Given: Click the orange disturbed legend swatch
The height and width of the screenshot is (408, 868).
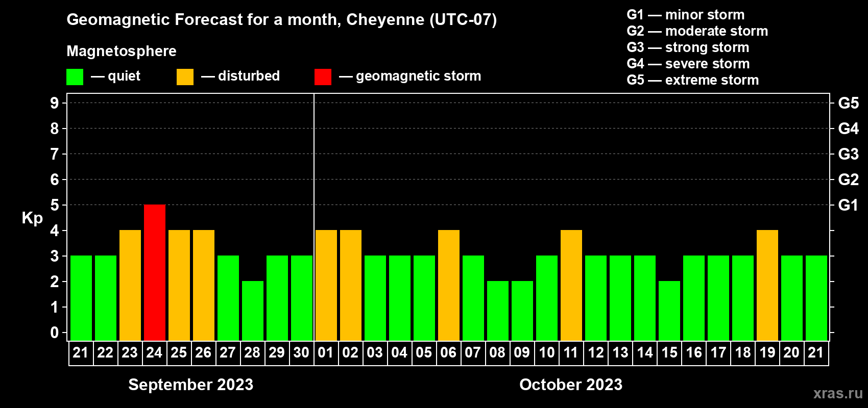Looking at the screenshot, I should [185, 77].
